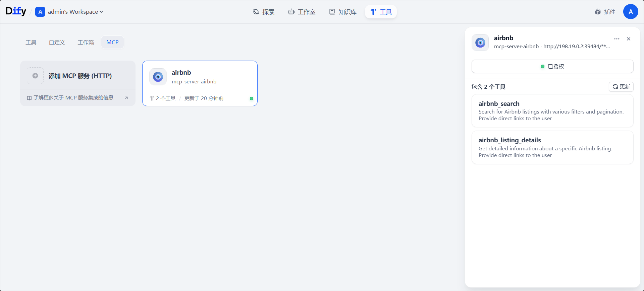Click the 已授权 authorization button

tap(552, 66)
